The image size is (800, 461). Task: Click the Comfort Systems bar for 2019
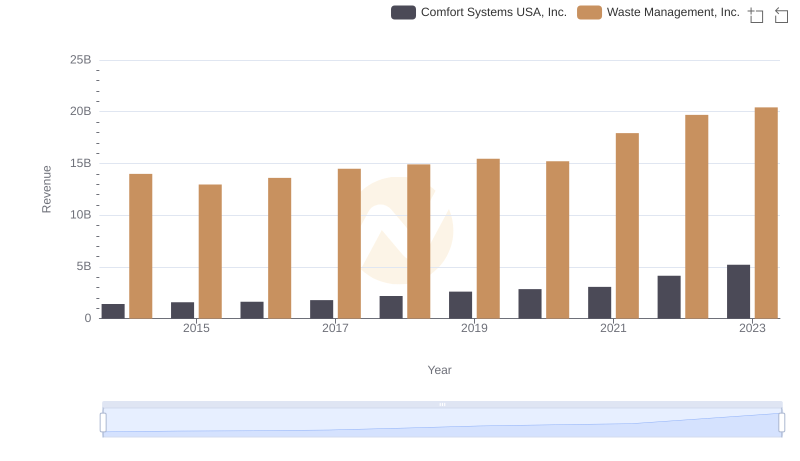pyautogui.click(x=460, y=305)
